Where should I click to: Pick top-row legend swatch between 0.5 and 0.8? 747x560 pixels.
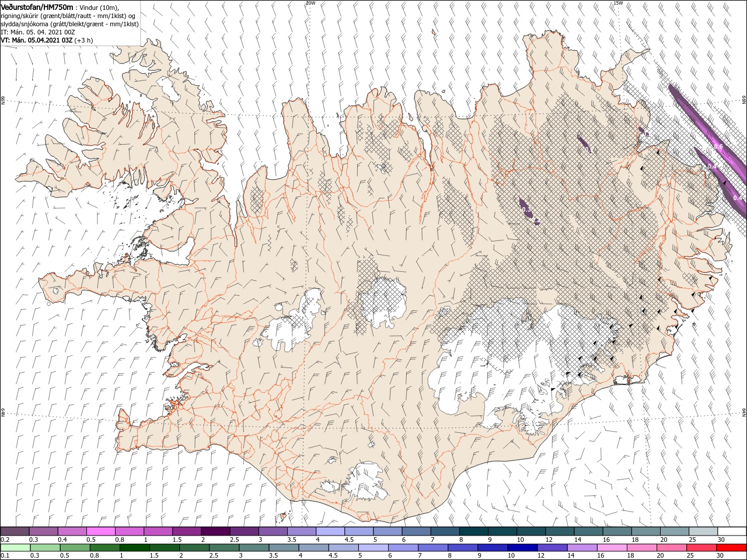point(101,531)
